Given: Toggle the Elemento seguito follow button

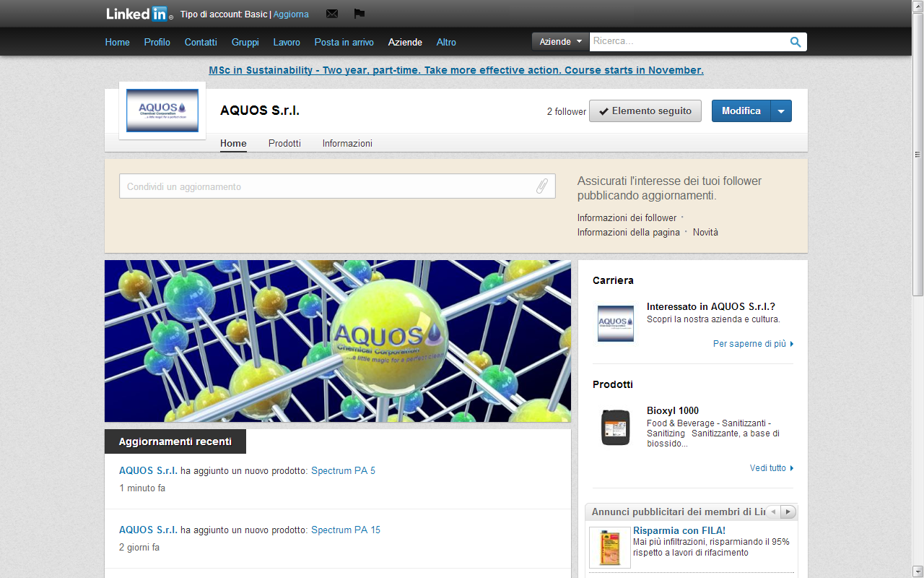Looking at the screenshot, I should [x=645, y=111].
